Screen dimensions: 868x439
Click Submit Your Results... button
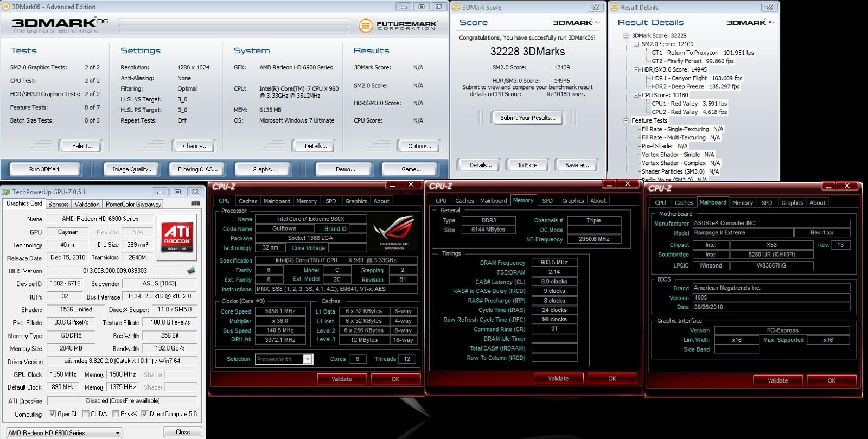pyautogui.click(x=528, y=118)
